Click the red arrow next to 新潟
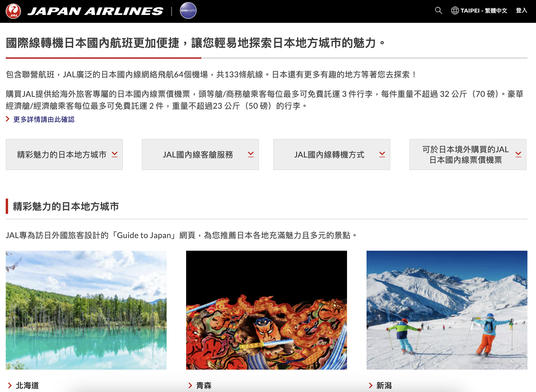 371,385
